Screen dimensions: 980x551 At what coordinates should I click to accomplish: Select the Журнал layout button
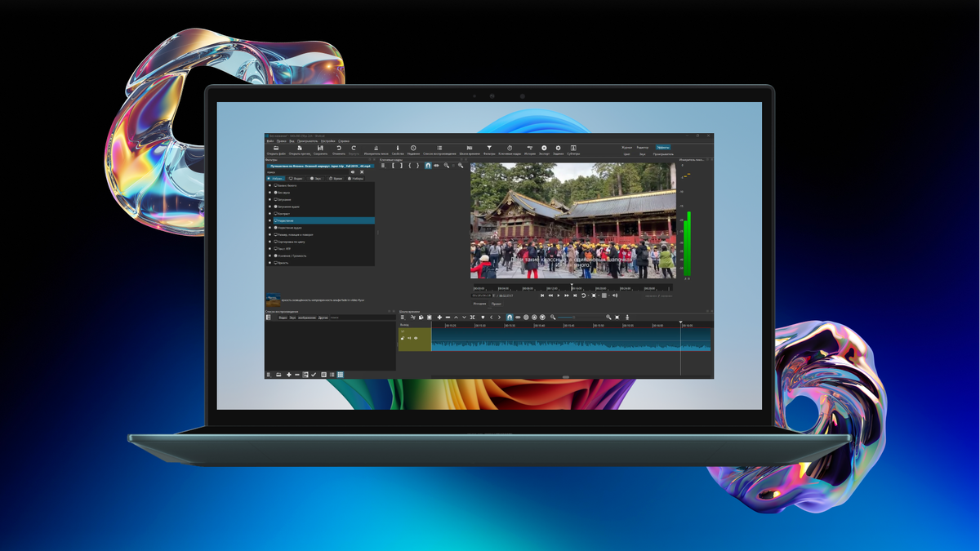626,147
